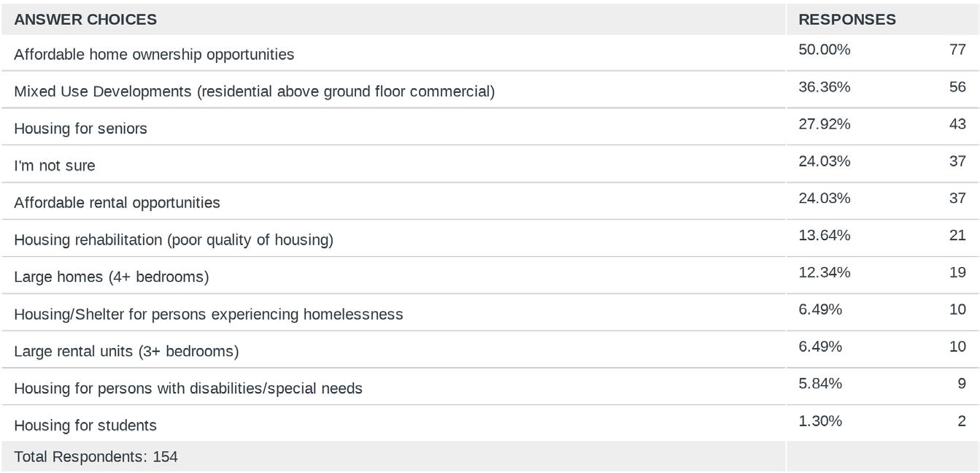Select Affordable home ownership opportunities row
980x473 pixels.
coord(154,55)
